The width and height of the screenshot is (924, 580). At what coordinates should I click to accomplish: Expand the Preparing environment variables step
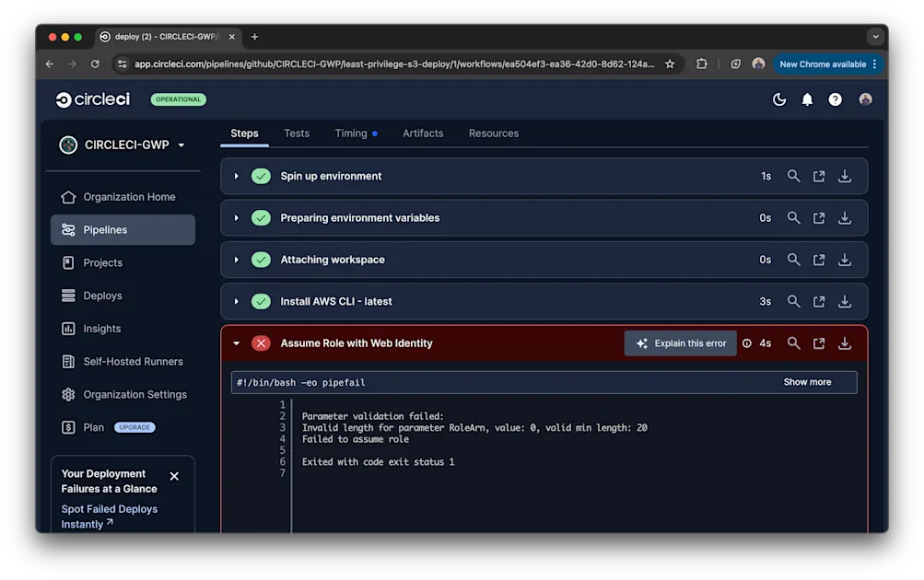pos(237,218)
